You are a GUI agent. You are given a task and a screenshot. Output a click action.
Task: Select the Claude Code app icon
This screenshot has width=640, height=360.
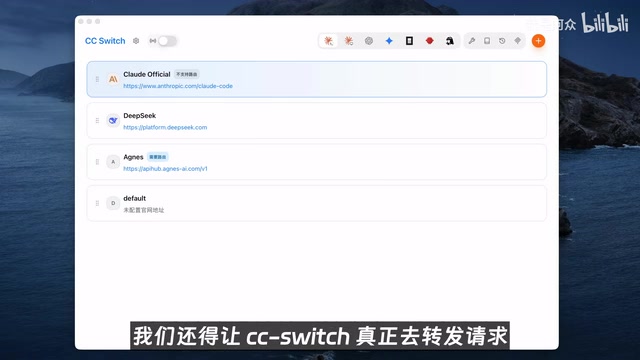point(328,41)
